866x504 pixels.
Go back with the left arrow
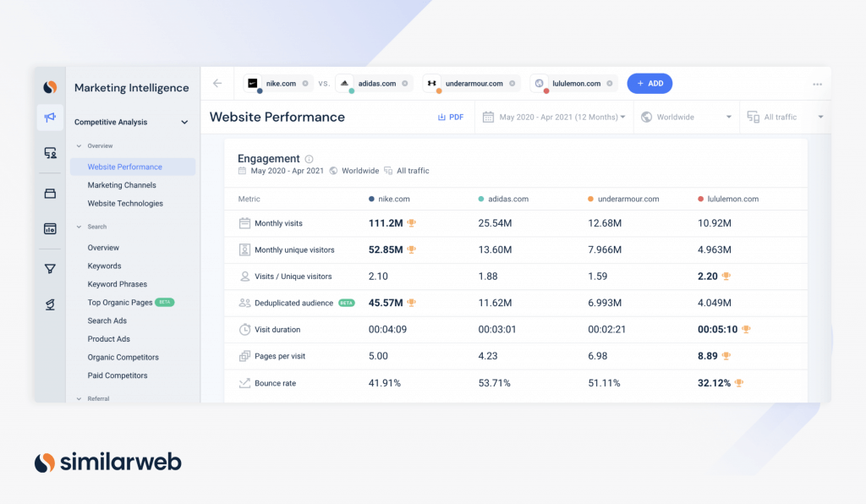[217, 84]
